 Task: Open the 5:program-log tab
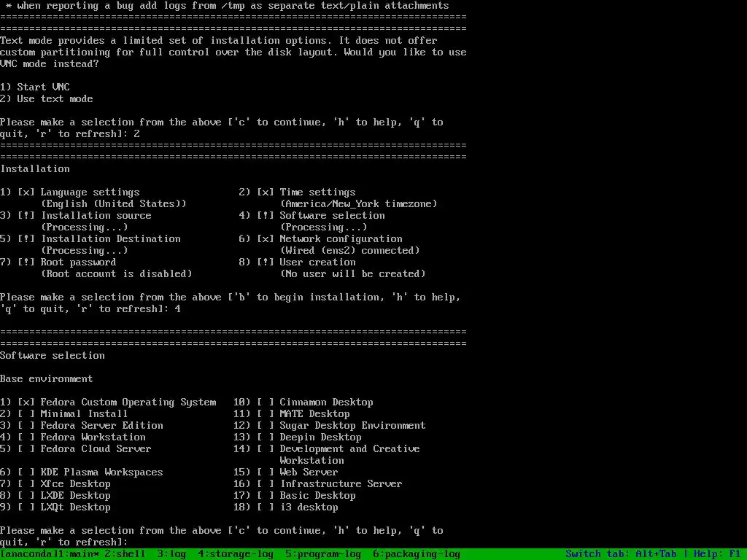pos(323,554)
